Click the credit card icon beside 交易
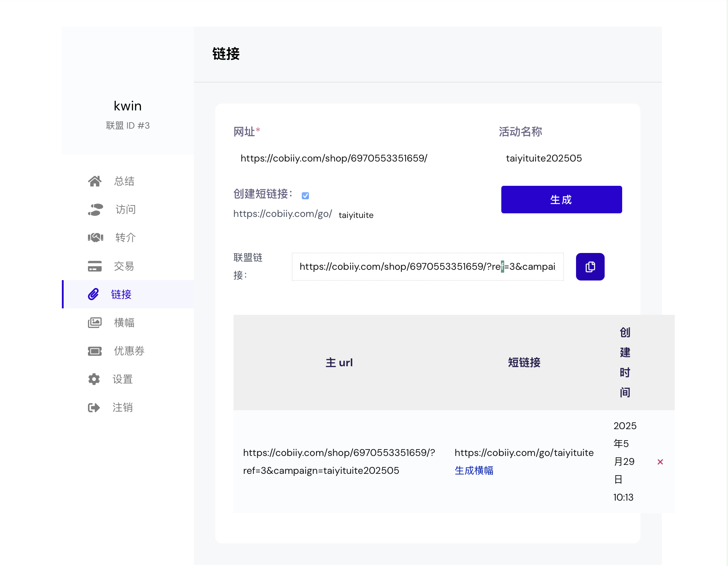 (x=95, y=266)
